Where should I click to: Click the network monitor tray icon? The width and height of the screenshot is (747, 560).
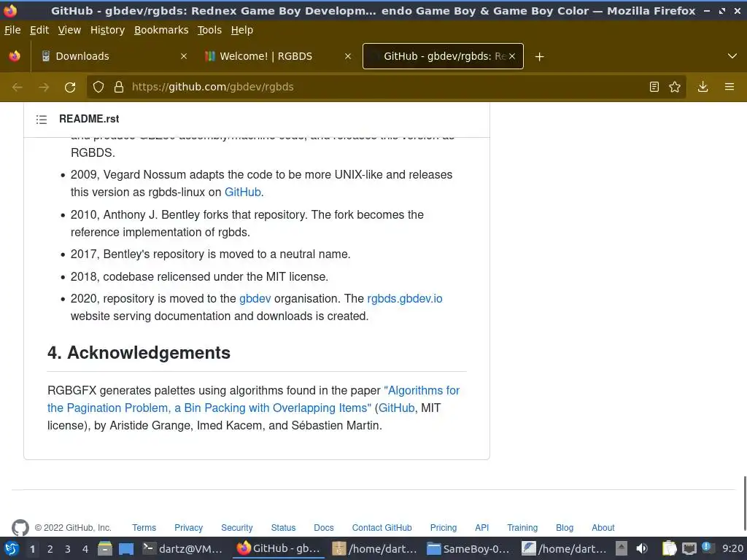coord(689,549)
